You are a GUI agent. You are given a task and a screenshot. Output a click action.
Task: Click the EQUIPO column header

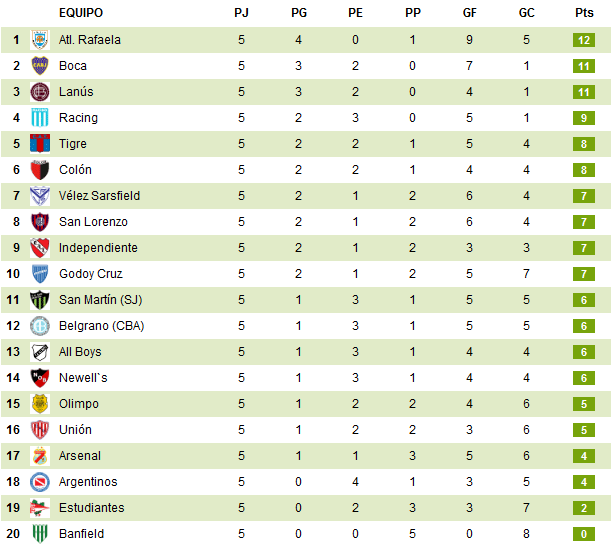pos(80,13)
